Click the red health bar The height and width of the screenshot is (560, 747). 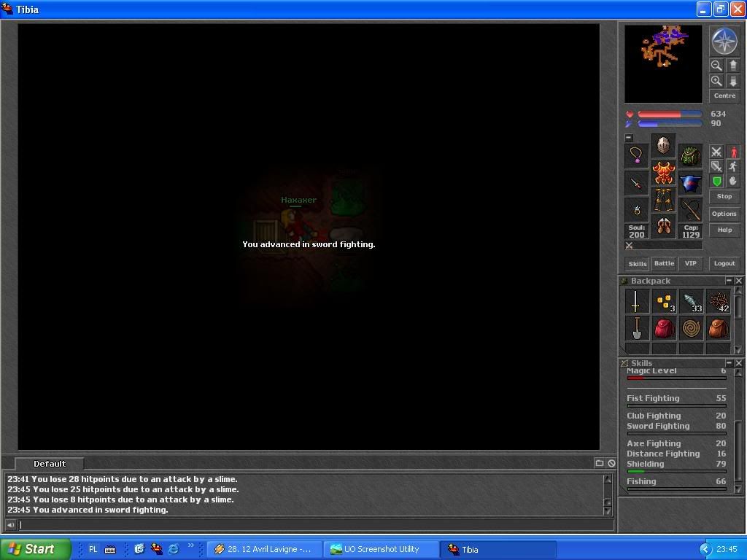click(x=670, y=114)
